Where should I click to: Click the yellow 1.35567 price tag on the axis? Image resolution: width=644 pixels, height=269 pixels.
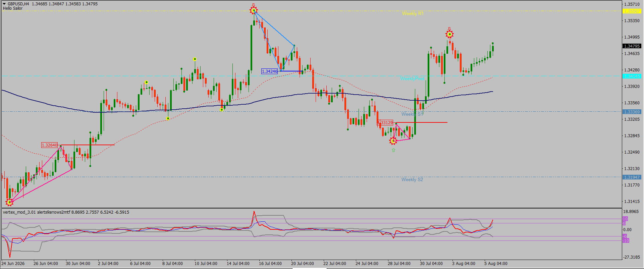click(632, 11)
